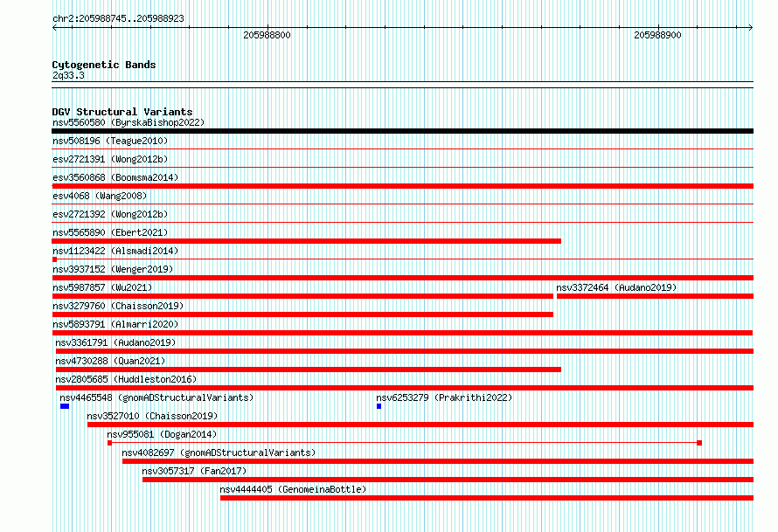Select the red bar under nsv4730288 (Quan2021)
The image size is (778, 532).
pyautogui.click(x=308, y=370)
